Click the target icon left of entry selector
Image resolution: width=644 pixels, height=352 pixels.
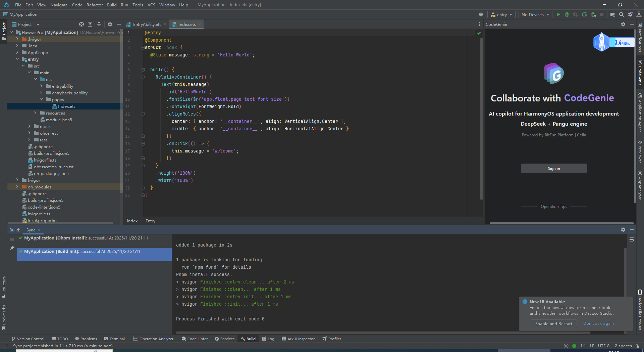[x=481, y=14]
